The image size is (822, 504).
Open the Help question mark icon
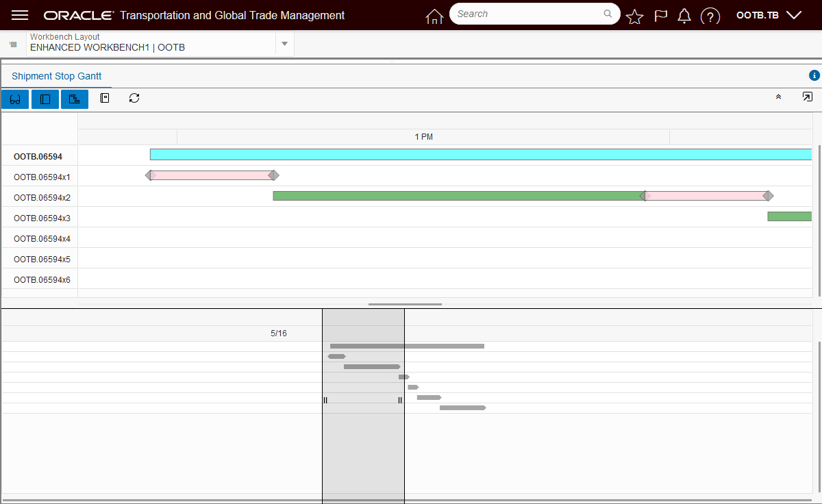(x=711, y=16)
